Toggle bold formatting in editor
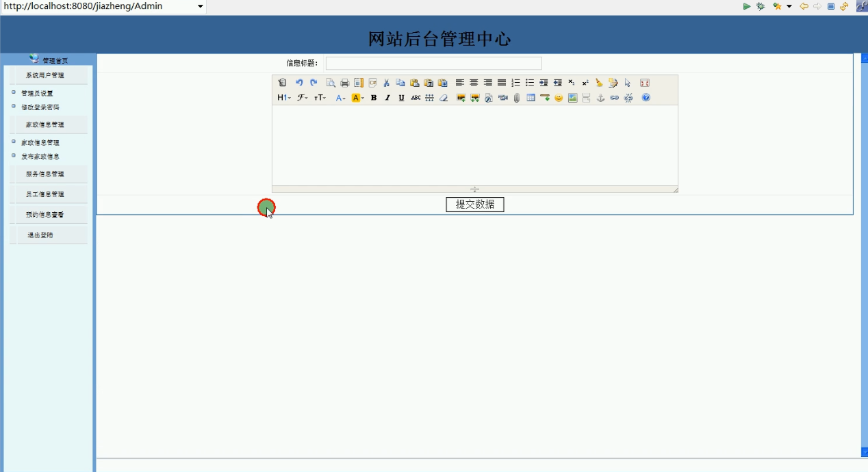868x472 pixels. 374,98
